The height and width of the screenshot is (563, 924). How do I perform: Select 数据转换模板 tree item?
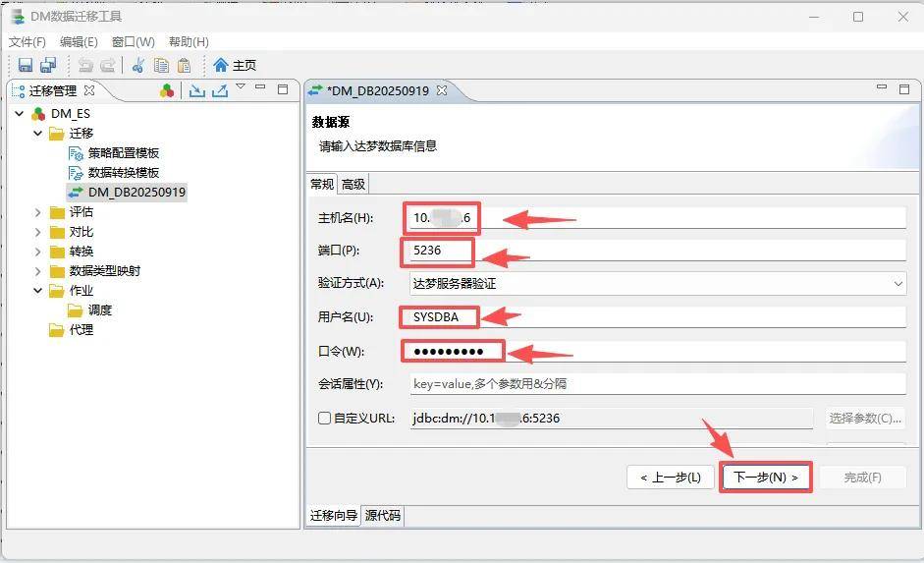[x=123, y=173]
